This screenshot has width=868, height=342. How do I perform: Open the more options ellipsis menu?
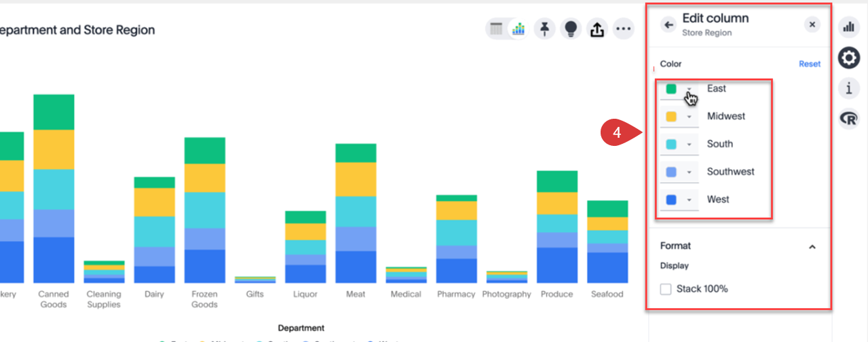click(x=624, y=28)
